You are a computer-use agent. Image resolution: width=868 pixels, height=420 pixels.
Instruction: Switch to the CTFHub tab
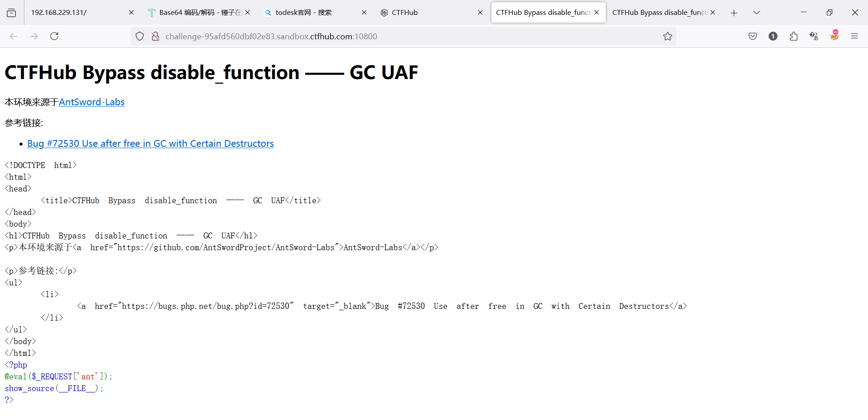coord(431,13)
